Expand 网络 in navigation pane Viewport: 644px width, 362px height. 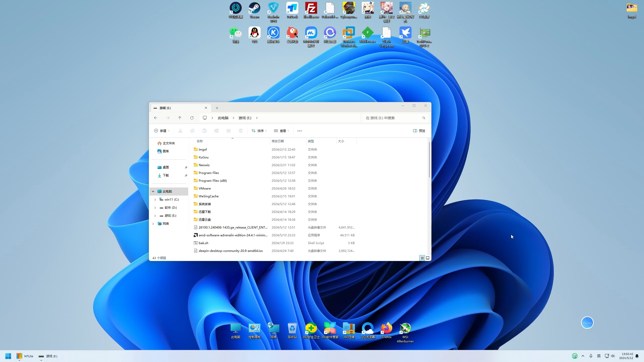pos(153,224)
